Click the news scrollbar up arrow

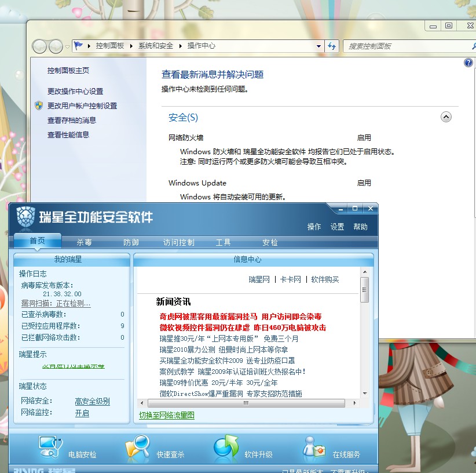[x=365, y=272]
